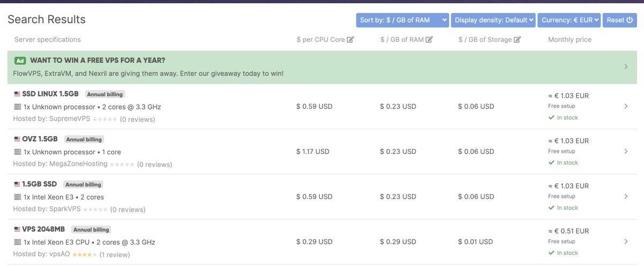Open the SSD LINUX 1.5GB listing title
Image resolution: width=644 pixels, height=266 pixels.
[x=50, y=94]
